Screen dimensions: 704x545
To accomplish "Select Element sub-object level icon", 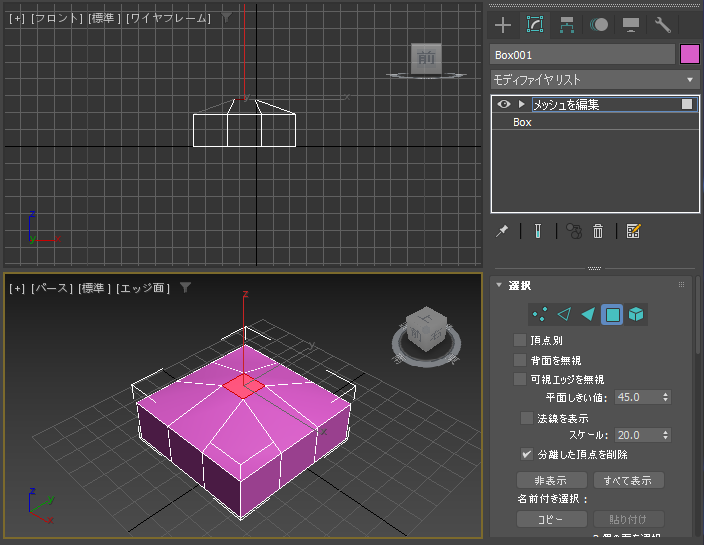I will click(x=636, y=314).
